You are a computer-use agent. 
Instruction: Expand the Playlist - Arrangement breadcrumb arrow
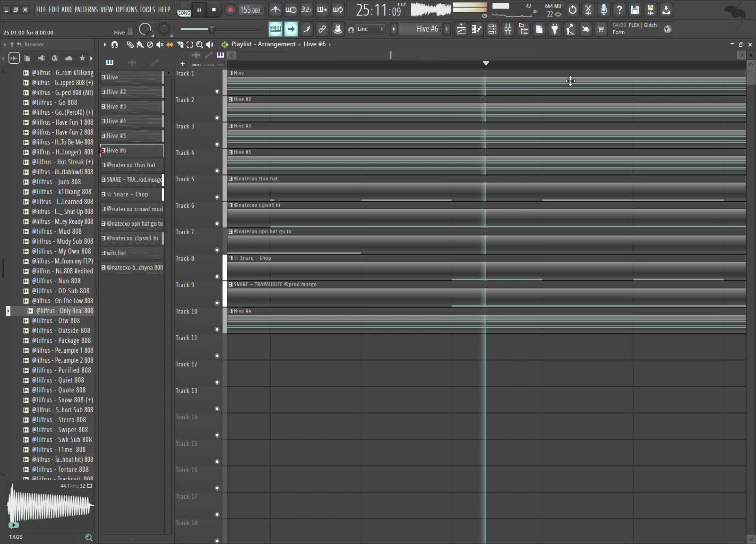pos(300,44)
